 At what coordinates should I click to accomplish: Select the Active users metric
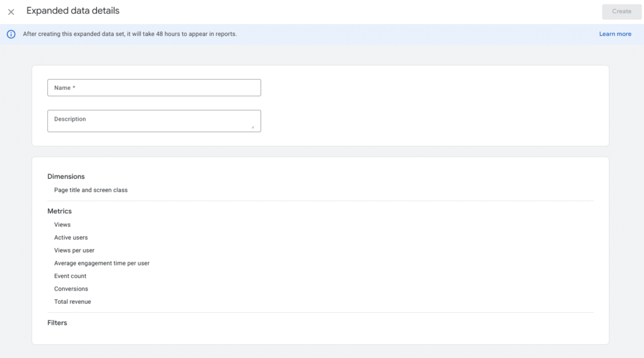[71, 238]
